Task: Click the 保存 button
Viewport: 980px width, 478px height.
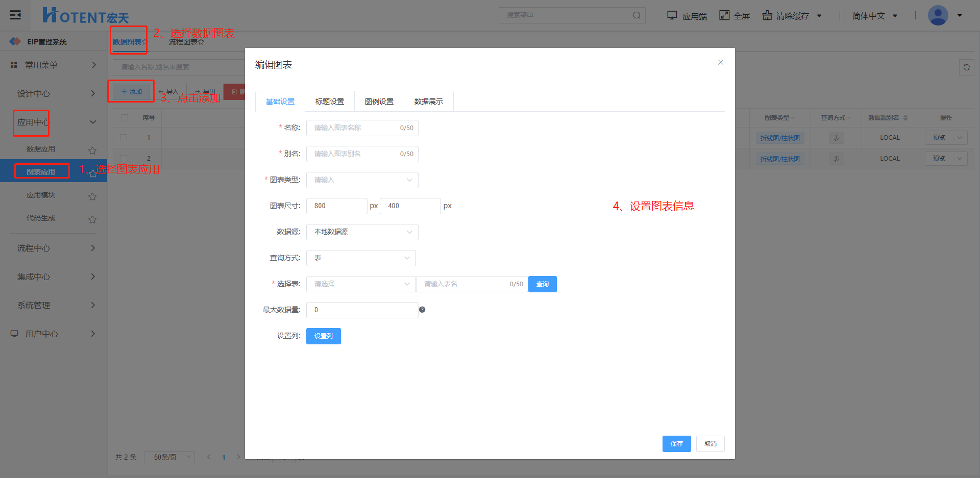Action: [676, 444]
